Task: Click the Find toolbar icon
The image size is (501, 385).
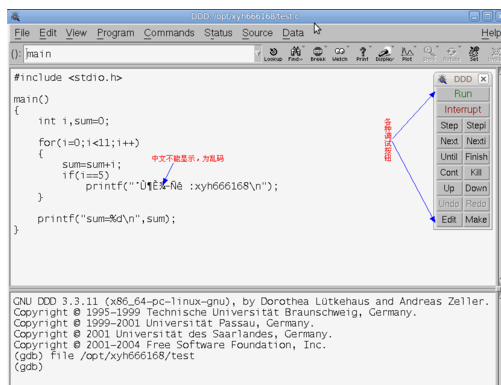Action: 295,54
